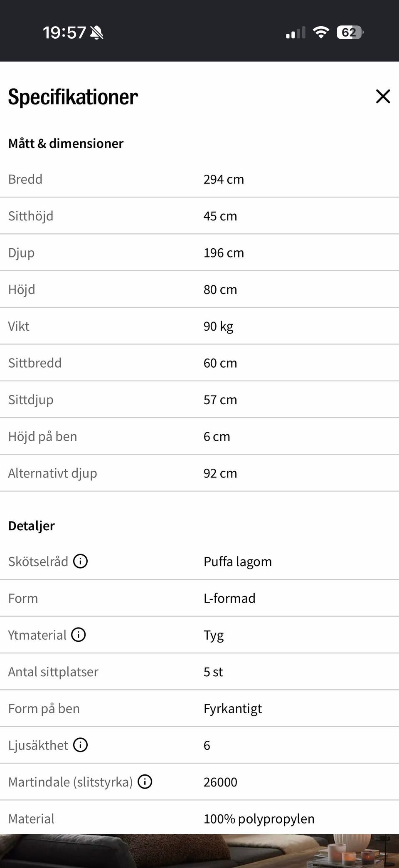
Task: Tap the Puffa lagom care advice value
Action: (237, 562)
